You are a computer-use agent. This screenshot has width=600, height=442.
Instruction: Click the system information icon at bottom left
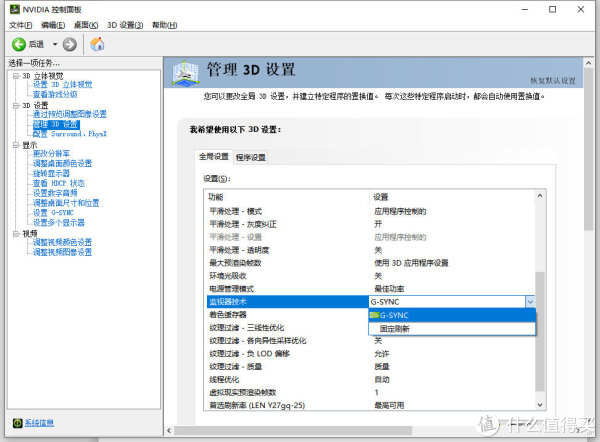tap(18, 423)
